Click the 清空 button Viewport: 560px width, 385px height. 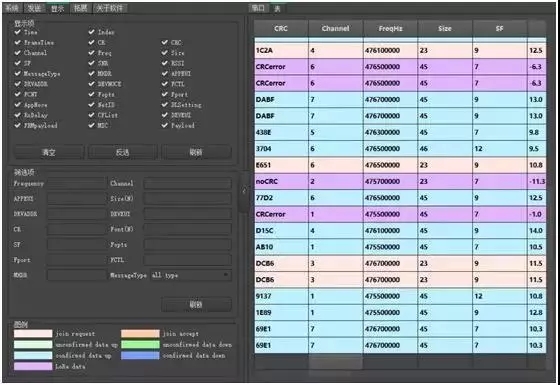[x=49, y=152]
